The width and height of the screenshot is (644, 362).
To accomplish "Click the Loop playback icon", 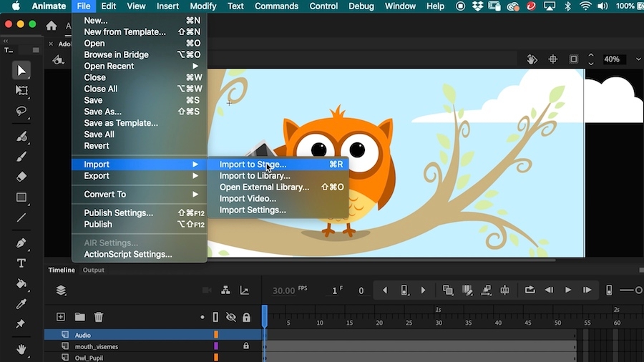I will (x=530, y=290).
